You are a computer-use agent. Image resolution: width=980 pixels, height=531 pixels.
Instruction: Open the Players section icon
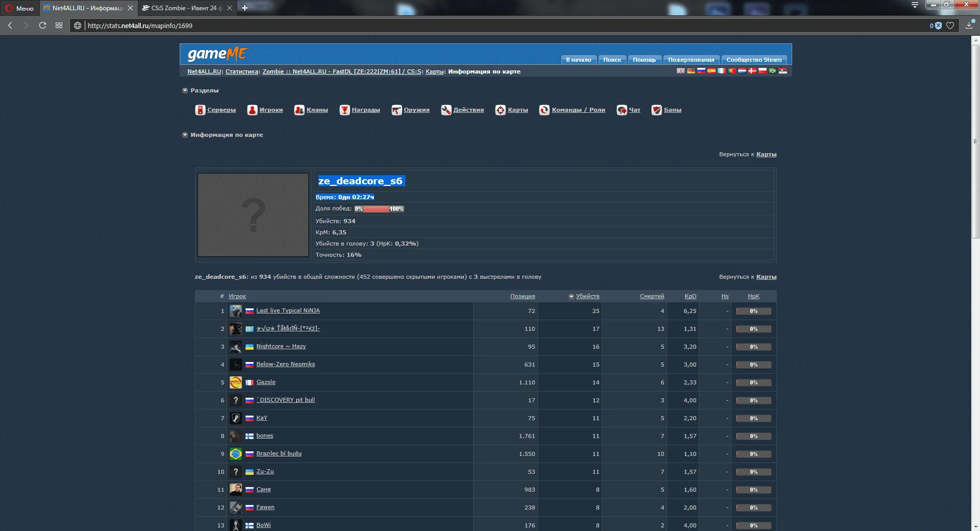pyautogui.click(x=252, y=110)
